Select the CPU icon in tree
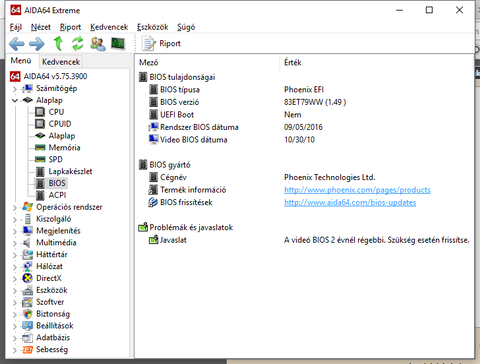 [x=40, y=112]
